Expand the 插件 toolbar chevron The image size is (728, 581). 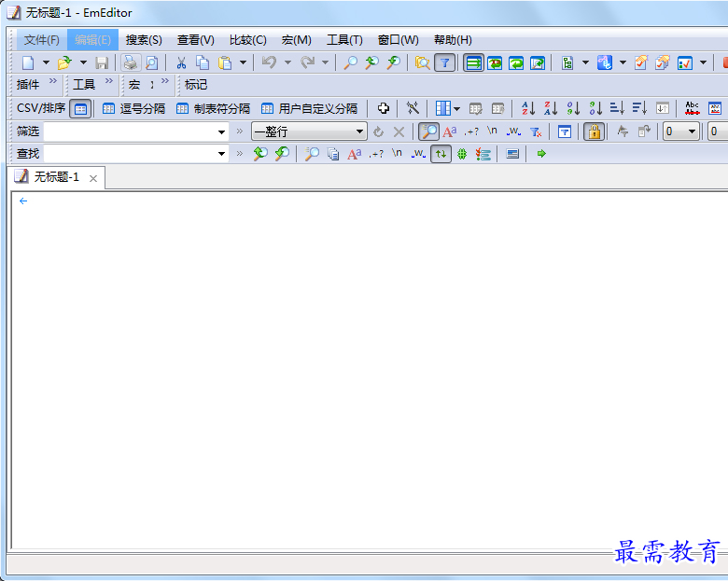(x=53, y=81)
